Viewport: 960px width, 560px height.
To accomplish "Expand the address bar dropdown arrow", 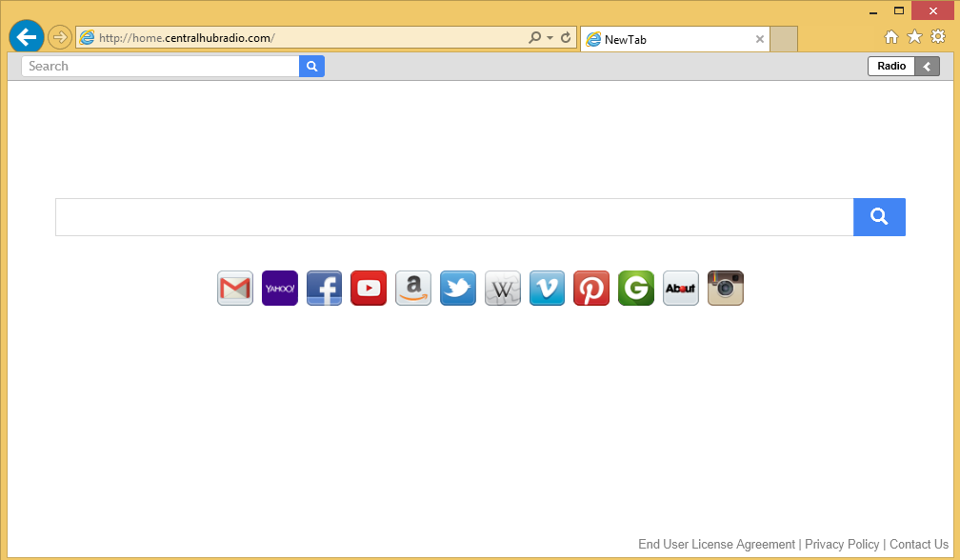I will click(x=550, y=37).
